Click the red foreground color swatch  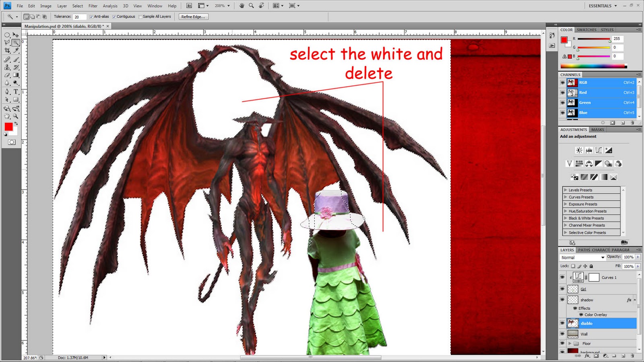[8, 127]
